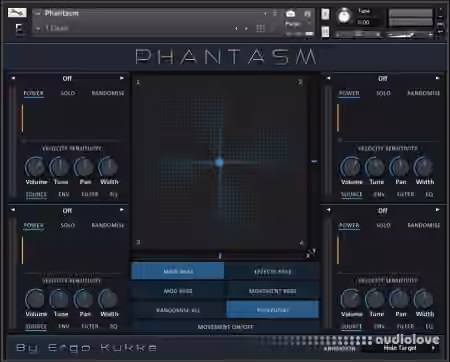Click the Pan knob of top-right layer

[x=400, y=167]
